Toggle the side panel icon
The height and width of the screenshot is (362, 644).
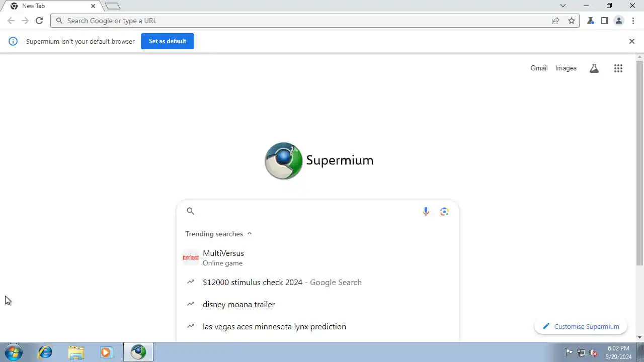pyautogui.click(x=605, y=21)
